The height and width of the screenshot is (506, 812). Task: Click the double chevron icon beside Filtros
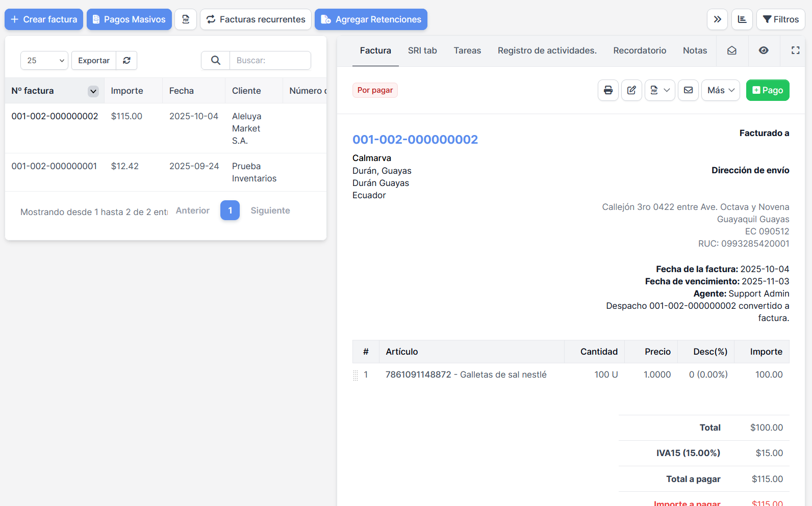pyautogui.click(x=717, y=19)
